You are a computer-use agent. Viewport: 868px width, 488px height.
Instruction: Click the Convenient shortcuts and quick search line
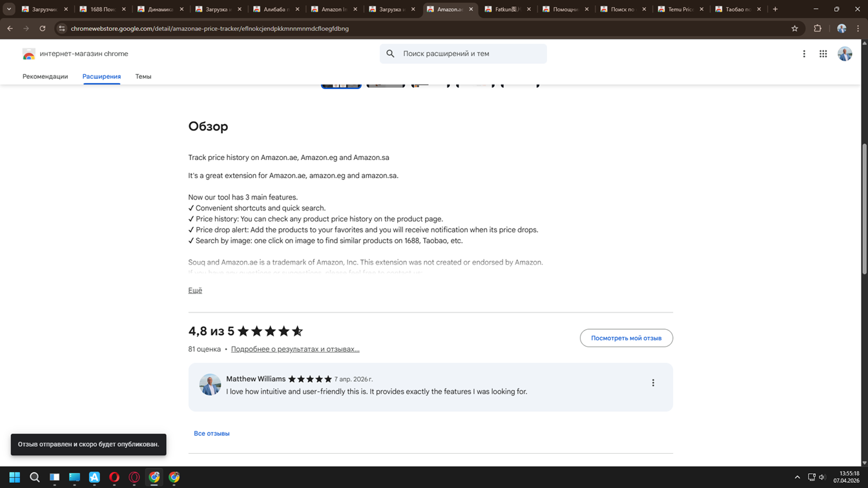pyautogui.click(x=257, y=208)
